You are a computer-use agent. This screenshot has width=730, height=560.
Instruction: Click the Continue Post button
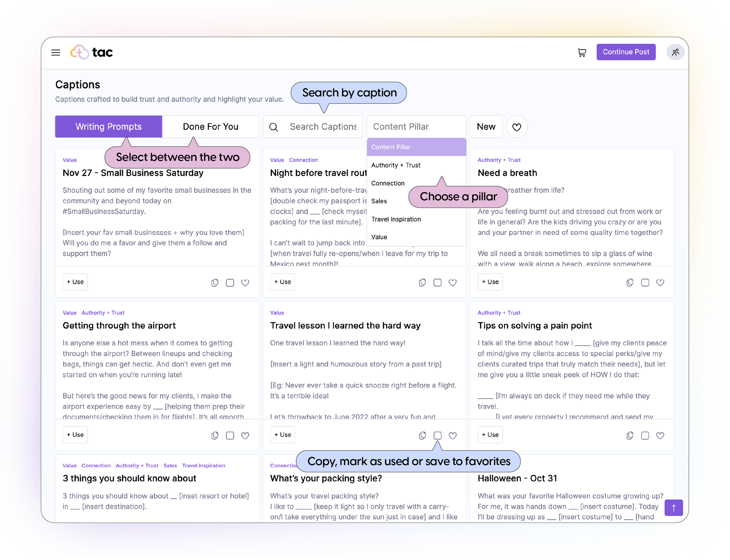pos(626,52)
